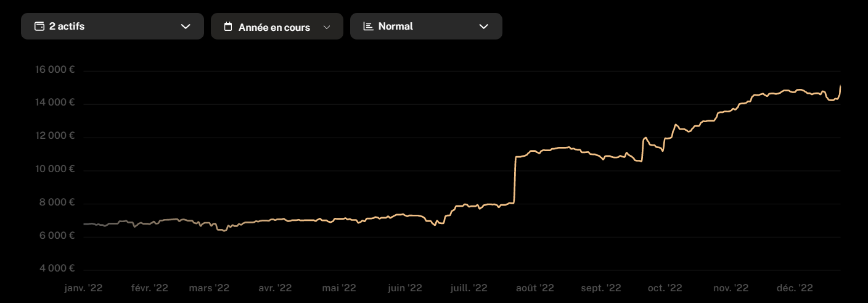Click the "juin '22" month label
Viewport: 868px width, 303px height.
pyautogui.click(x=404, y=288)
